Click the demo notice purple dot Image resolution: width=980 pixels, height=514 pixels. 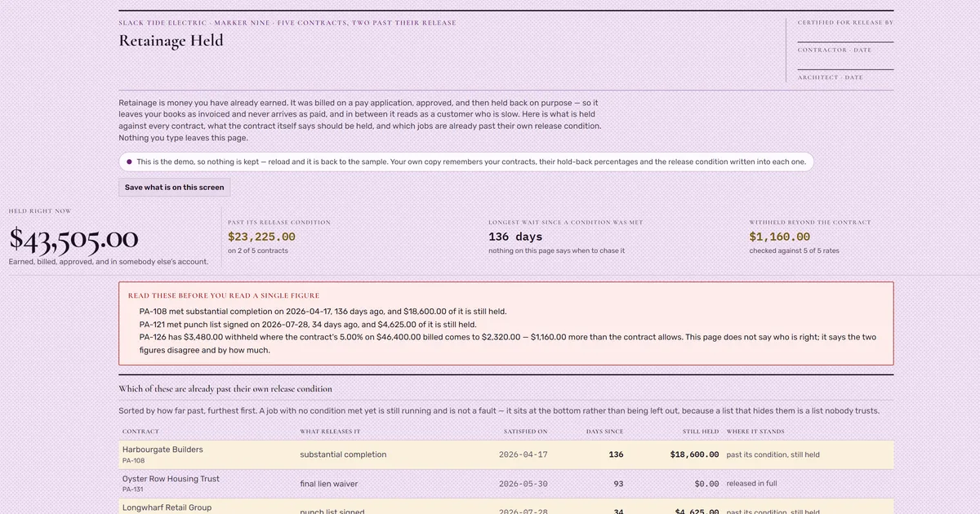tap(129, 162)
